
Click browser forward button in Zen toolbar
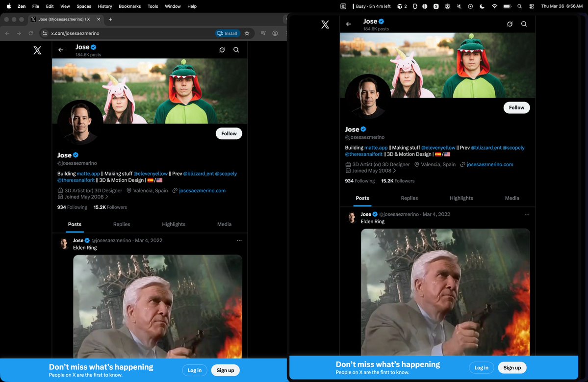point(19,33)
